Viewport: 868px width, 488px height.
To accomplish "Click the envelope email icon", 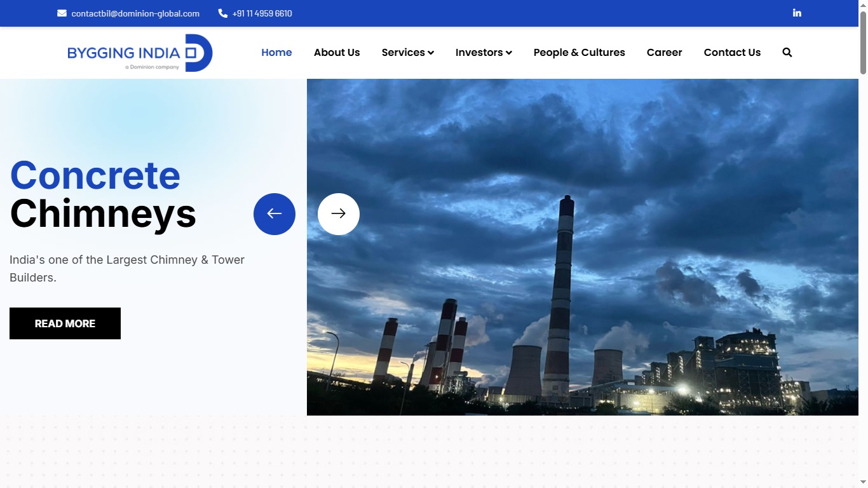I will tap(62, 13).
